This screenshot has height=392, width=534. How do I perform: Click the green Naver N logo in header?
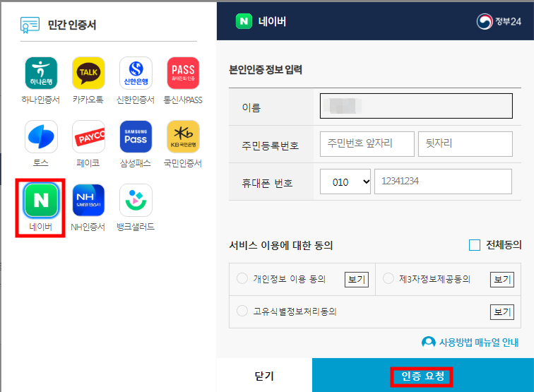click(x=244, y=21)
